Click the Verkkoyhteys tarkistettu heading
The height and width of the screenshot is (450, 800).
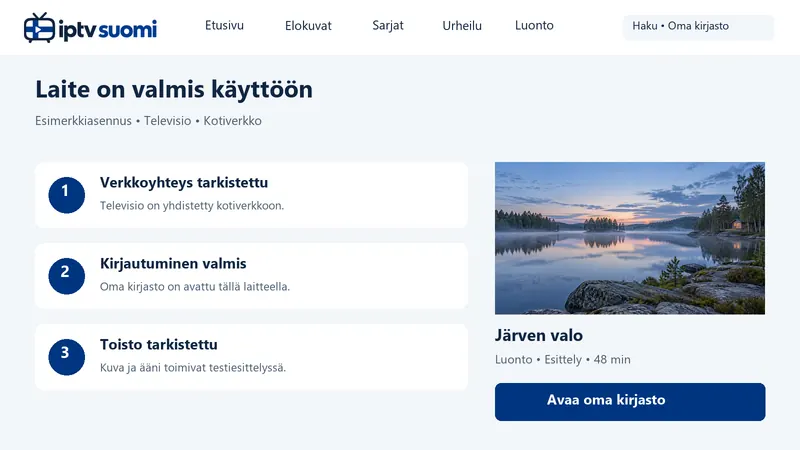(x=184, y=183)
